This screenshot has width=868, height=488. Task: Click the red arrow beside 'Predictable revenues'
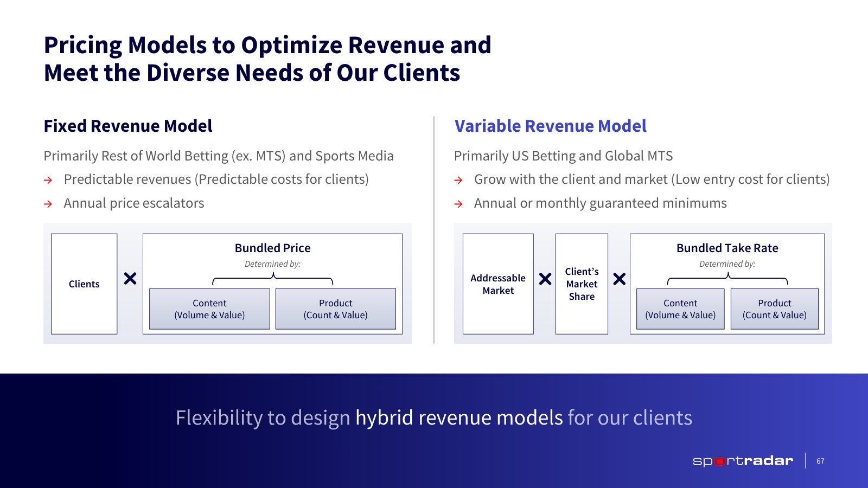click(48, 180)
